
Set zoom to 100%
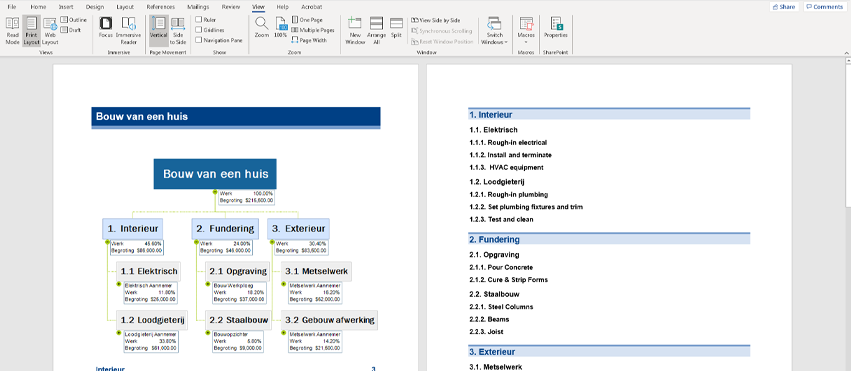coord(281,27)
